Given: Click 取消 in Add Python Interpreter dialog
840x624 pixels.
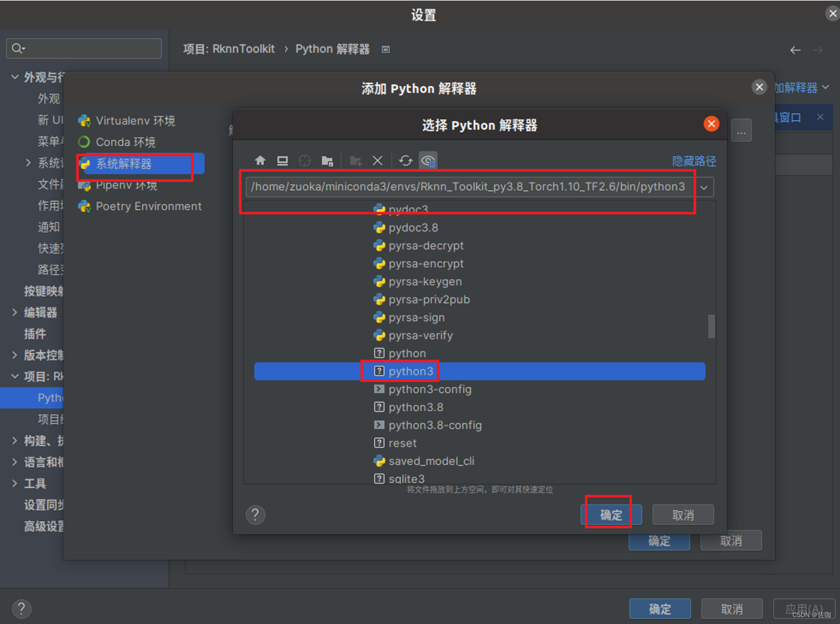Looking at the screenshot, I should point(731,541).
